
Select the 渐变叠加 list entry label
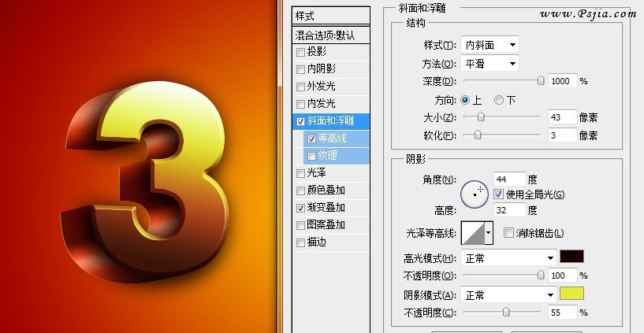coord(326,208)
